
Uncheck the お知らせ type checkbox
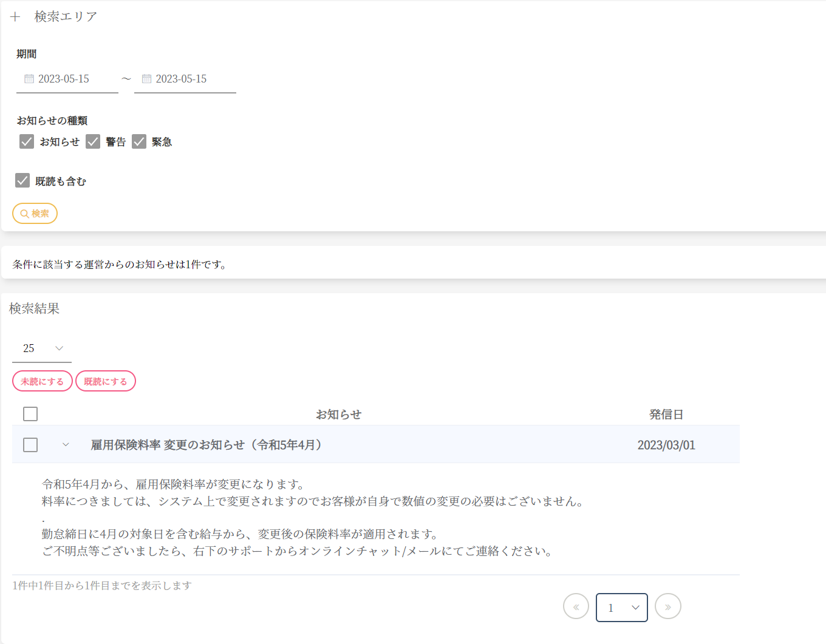[x=27, y=141]
